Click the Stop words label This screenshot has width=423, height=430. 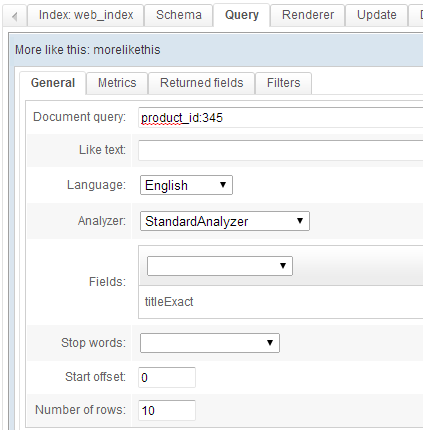coord(93,343)
